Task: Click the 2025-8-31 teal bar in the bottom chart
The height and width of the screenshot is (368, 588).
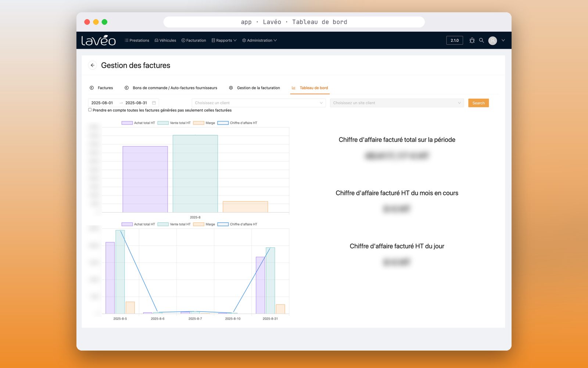Action: tap(270, 280)
